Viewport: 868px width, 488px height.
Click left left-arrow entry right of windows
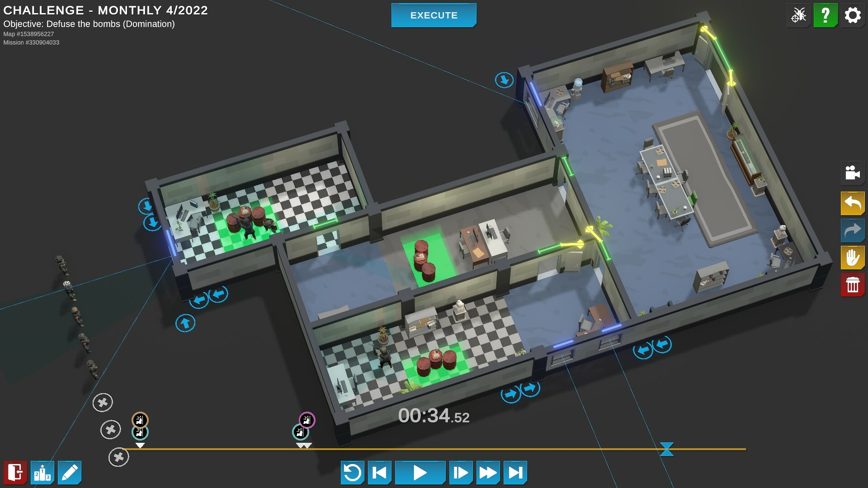pos(643,350)
